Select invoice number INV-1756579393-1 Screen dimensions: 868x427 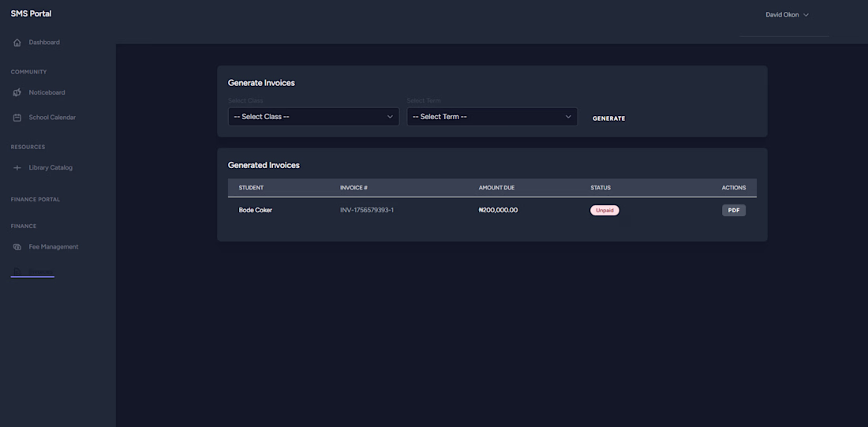tap(367, 211)
